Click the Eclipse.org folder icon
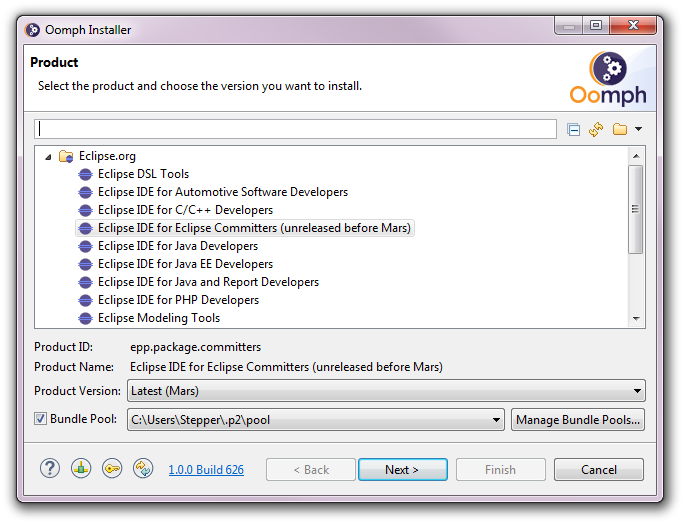This screenshot has height=521, width=684. click(66, 156)
